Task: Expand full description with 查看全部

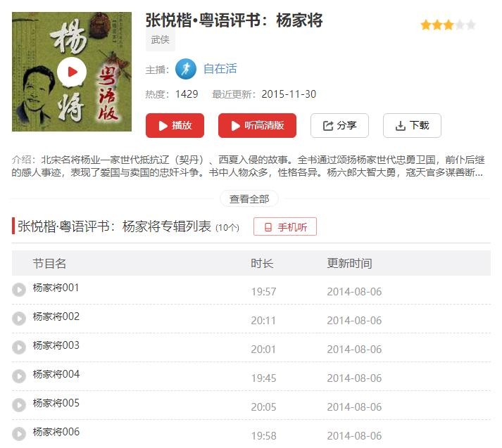Action: click(249, 199)
